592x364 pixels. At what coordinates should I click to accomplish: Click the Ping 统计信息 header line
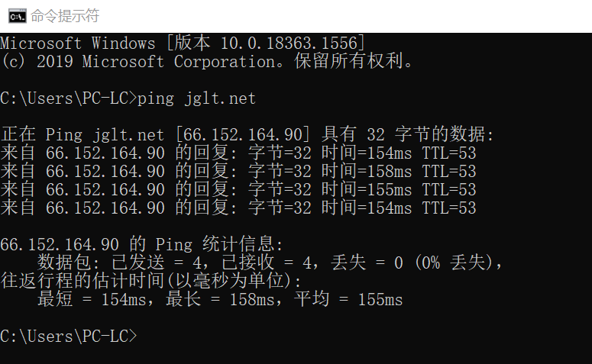coord(141,245)
